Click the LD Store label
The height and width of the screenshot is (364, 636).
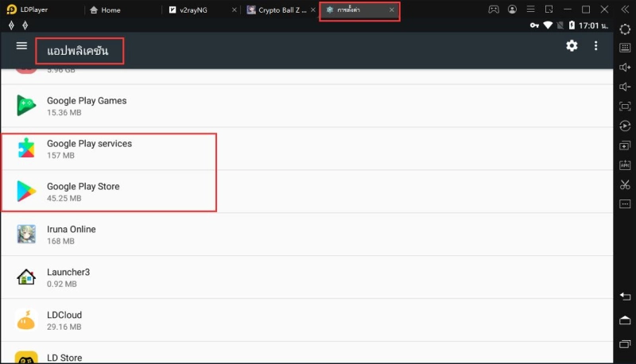64,358
